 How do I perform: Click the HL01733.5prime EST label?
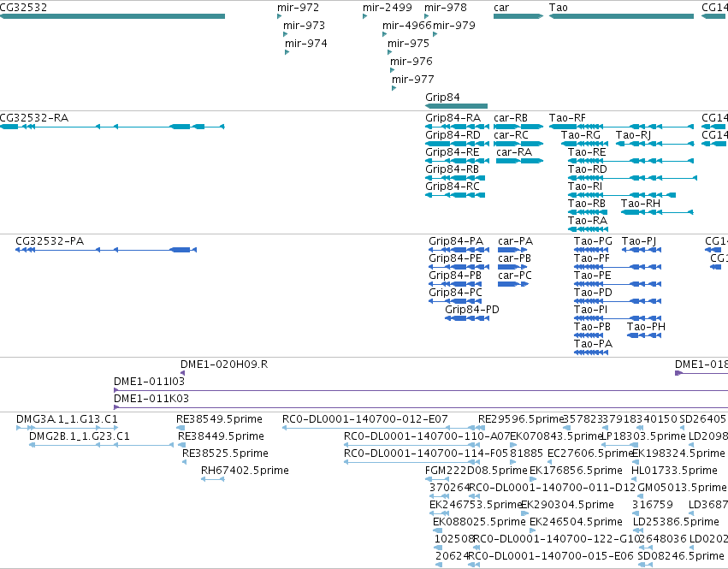[674, 471]
